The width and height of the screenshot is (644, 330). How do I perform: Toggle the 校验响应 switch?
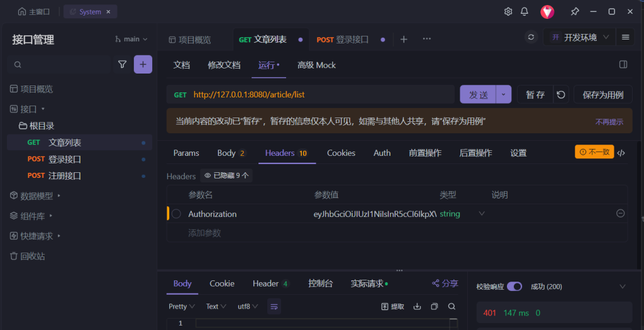pos(514,287)
